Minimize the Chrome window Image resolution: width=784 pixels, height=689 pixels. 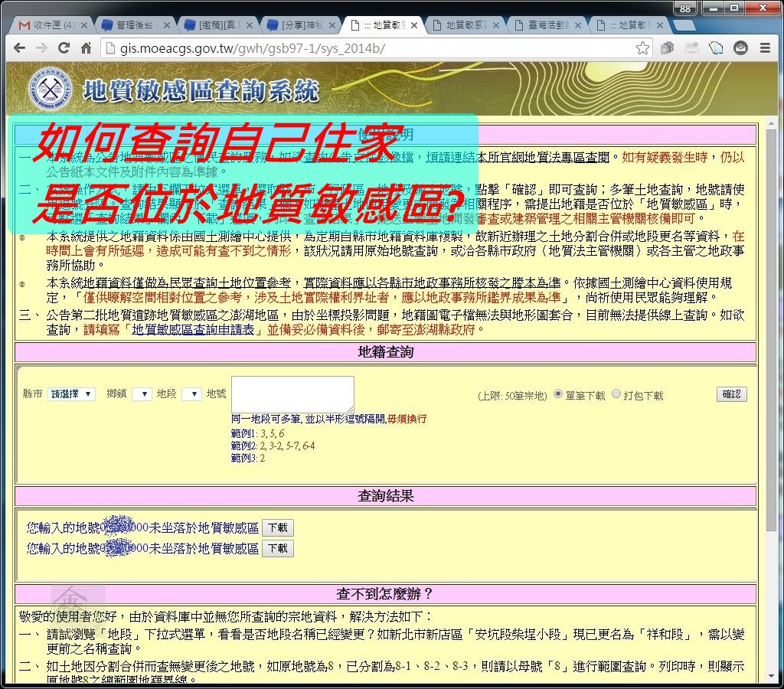click(713, 8)
